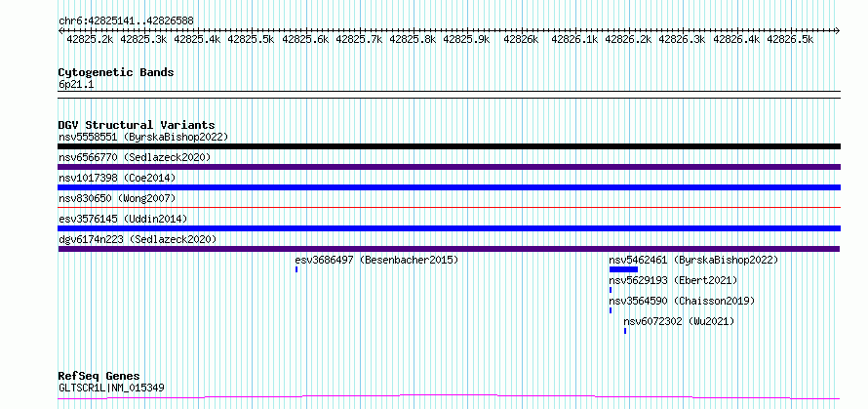Click the nsv5558551 (ByrskaBishop2022) black variant bar
868x409 pixels.
pyautogui.click(x=449, y=146)
